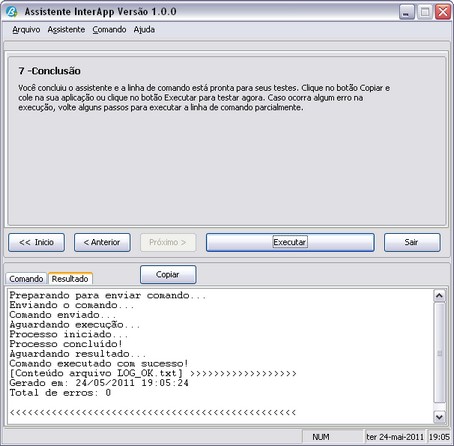Click the date panel in status bar
Screen dimensions: 454x446
coord(395,437)
